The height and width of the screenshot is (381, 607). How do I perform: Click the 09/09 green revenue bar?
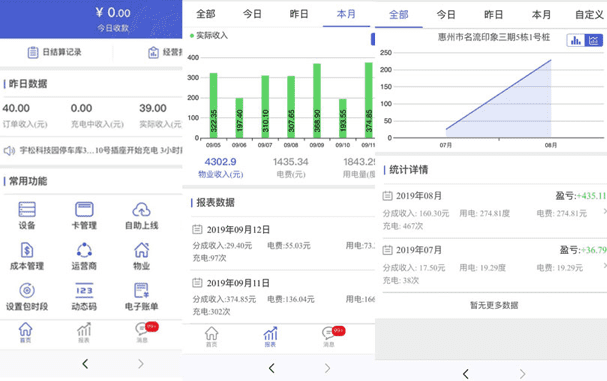point(317,101)
